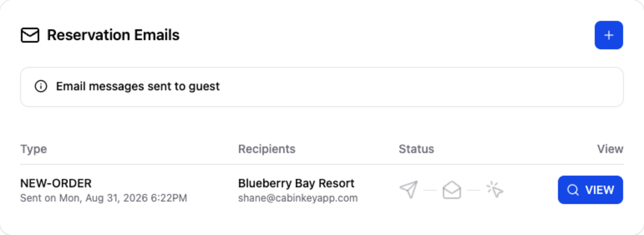The image size is (644, 235).
Task: Click the envelope icon beside Reservation Emails
Action: [x=30, y=35]
